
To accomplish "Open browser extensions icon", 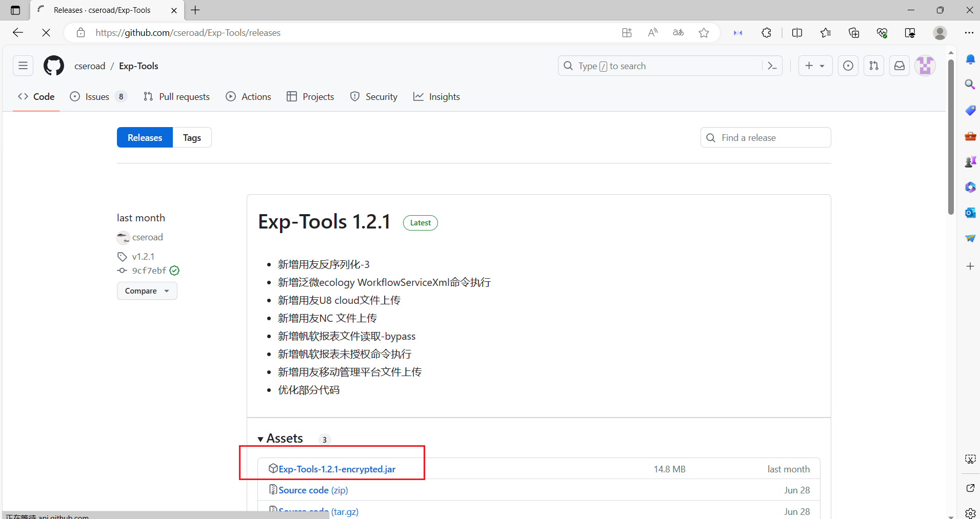I will 766,33.
